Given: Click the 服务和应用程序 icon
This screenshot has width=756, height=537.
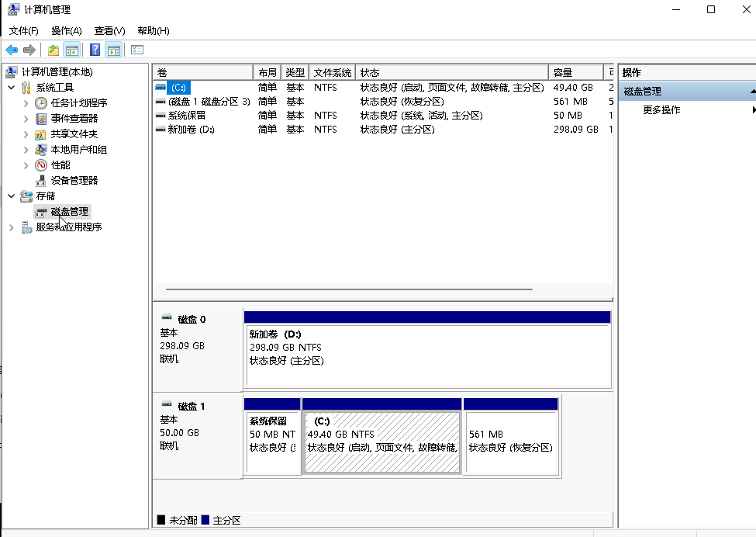Looking at the screenshot, I should tap(26, 227).
